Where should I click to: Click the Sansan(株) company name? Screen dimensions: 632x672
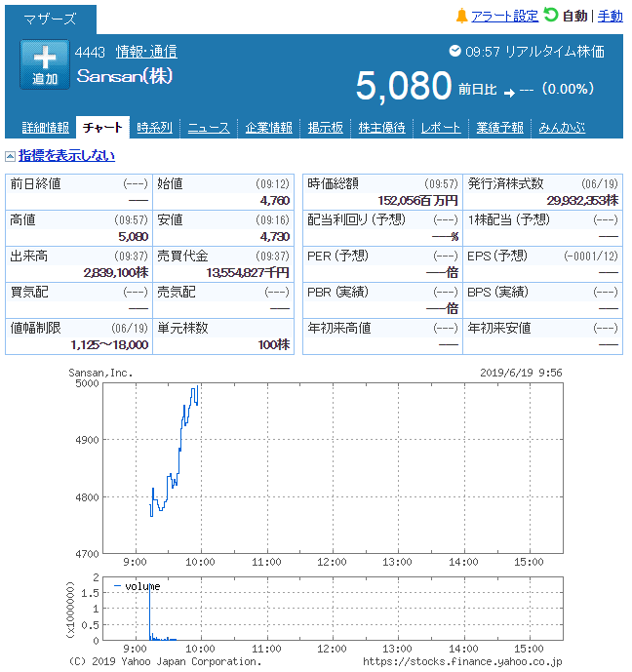[x=125, y=76]
